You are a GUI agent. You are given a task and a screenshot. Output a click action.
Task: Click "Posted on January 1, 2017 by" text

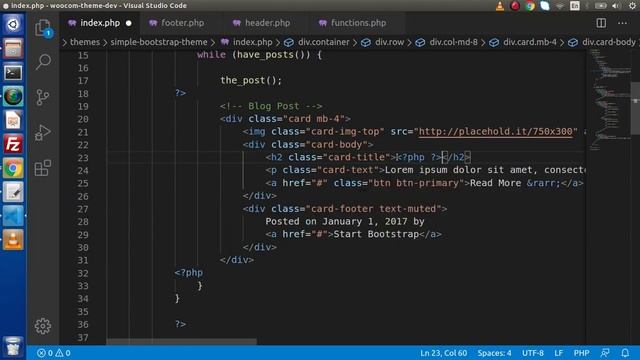point(345,222)
